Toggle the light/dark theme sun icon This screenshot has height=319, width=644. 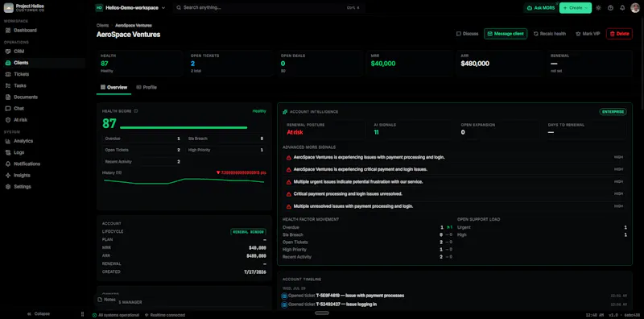click(x=598, y=8)
